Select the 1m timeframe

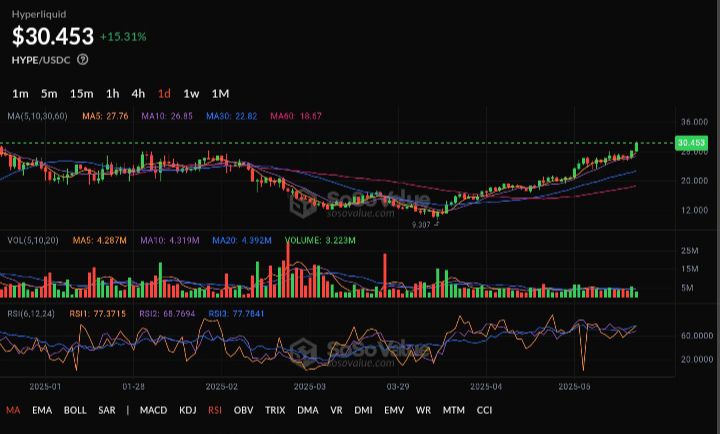[20, 94]
